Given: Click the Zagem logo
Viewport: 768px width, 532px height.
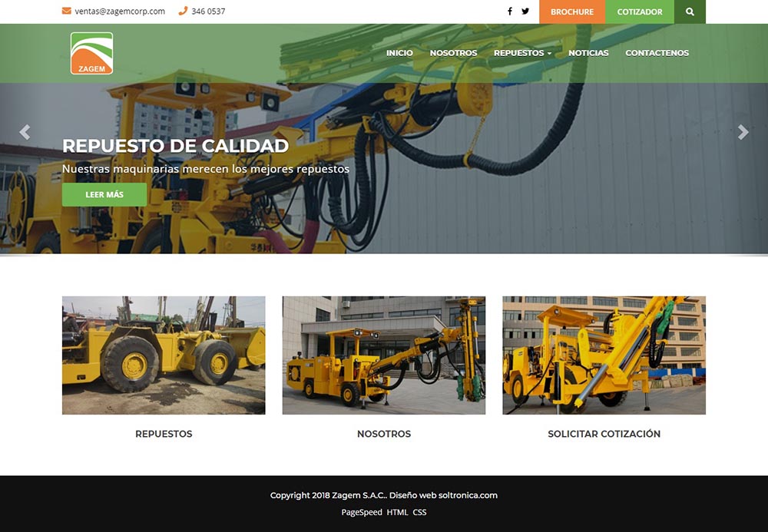Looking at the screenshot, I should click(x=91, y=54).
